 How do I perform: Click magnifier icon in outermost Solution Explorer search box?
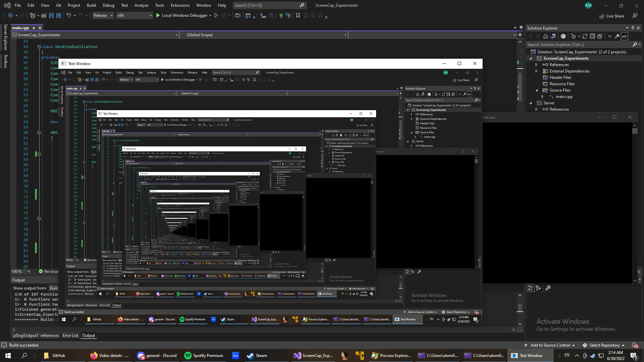(635, 44)
